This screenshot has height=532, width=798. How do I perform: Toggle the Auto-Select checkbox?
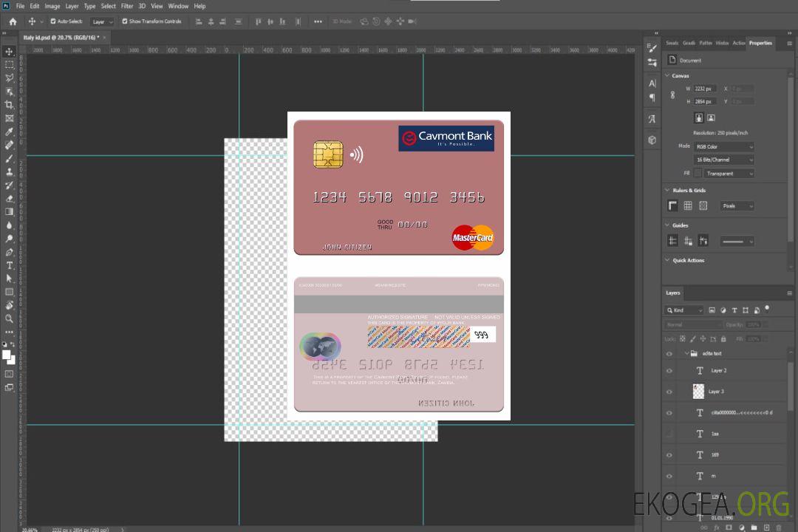(x=53, y=21)
